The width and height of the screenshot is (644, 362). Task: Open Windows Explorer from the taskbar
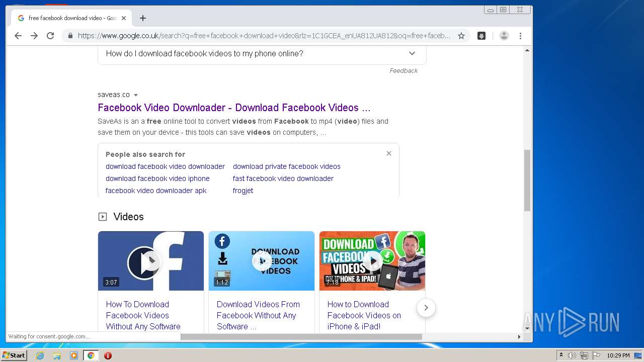(57, 355)
